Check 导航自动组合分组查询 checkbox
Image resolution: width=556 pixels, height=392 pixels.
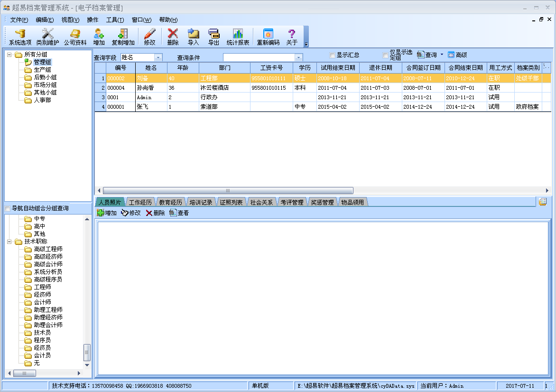pyautogui.click(x=7, y=209)
